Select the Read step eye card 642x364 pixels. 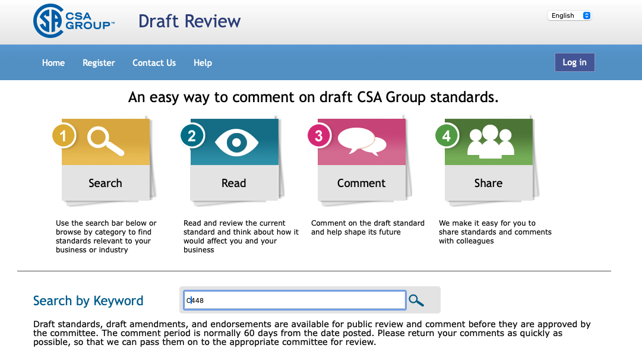pyautogui.click(x=234, y=160)
